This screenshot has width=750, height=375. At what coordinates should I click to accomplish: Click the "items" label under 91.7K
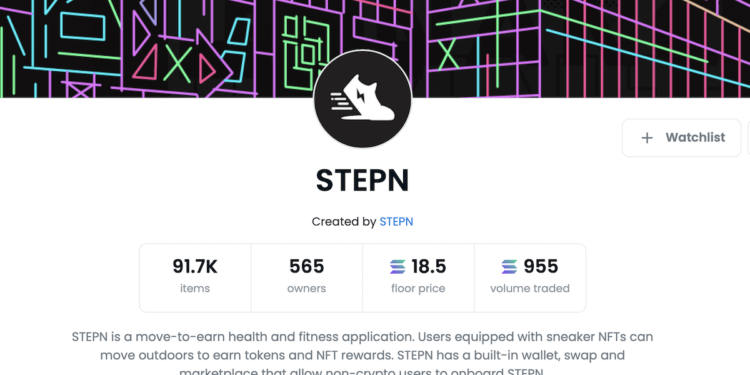point(195,288)
